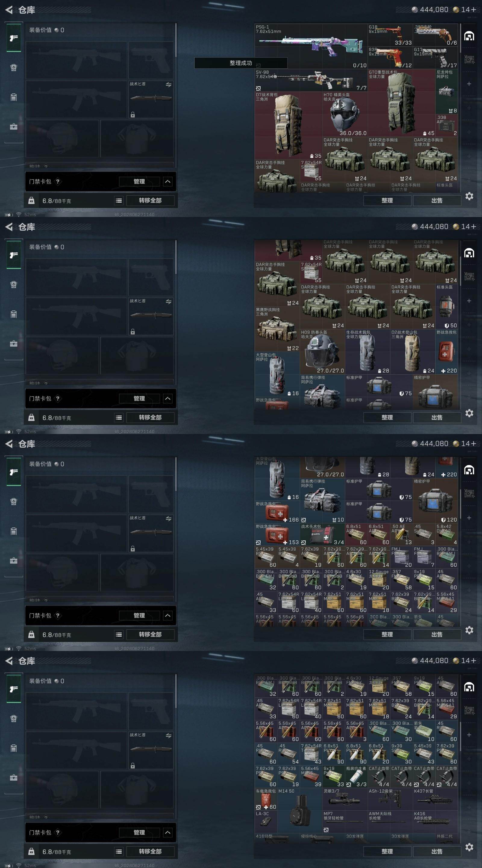Select the 瓶装抗生素 bottle showing 3/3
The height and width of the screenshot is (868, 482).
356,777
